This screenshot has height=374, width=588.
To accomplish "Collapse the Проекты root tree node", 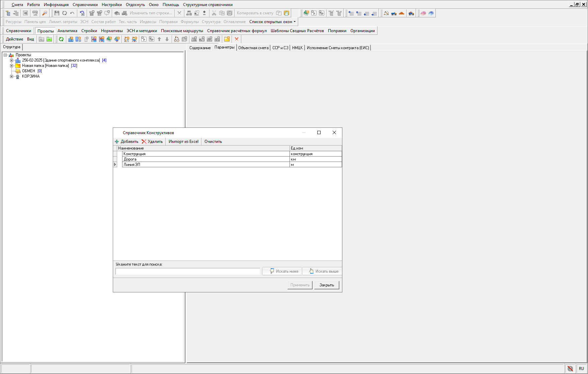I will (x=5, y=55).
